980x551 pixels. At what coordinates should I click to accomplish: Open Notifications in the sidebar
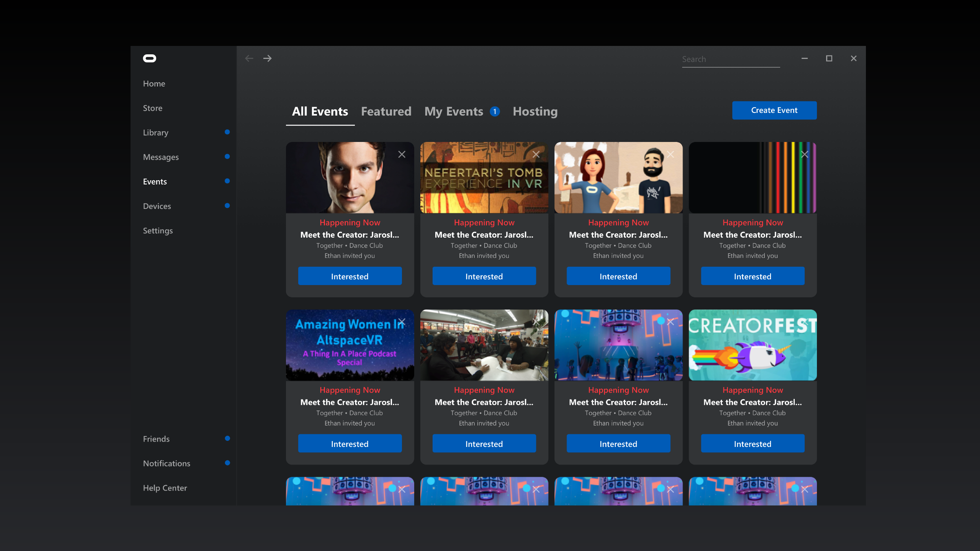167,463
